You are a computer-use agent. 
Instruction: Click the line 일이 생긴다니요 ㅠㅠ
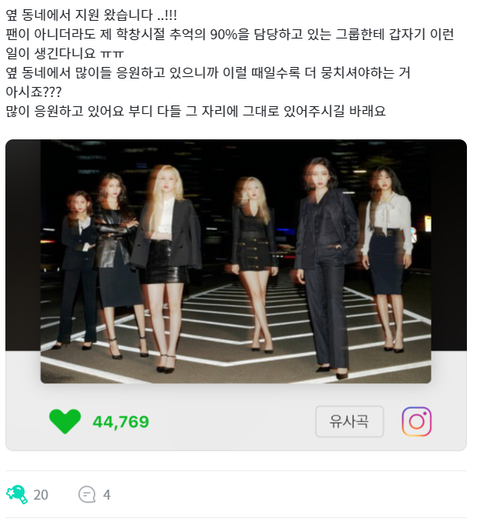pos(65,53)
